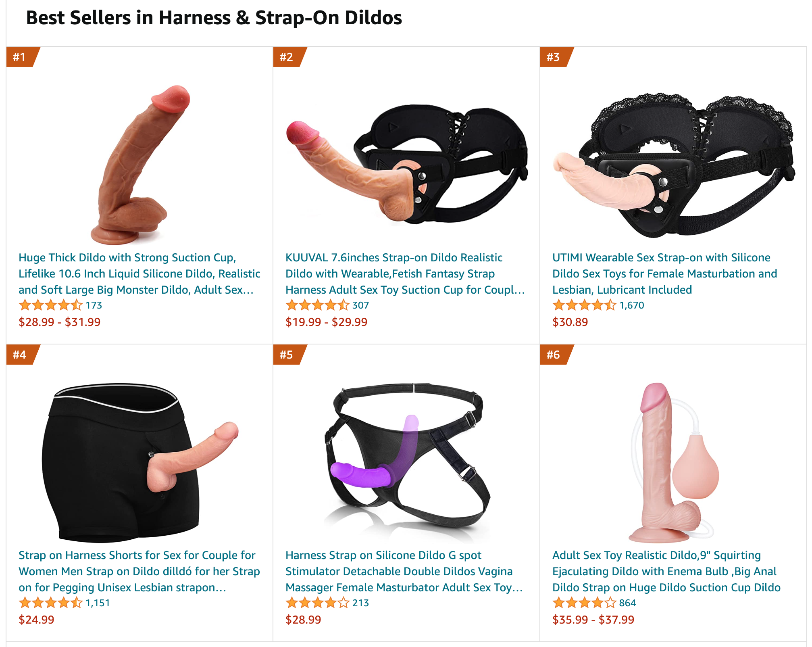Click the star rating above $19.99 - $29.99

[x=318, y=305]
